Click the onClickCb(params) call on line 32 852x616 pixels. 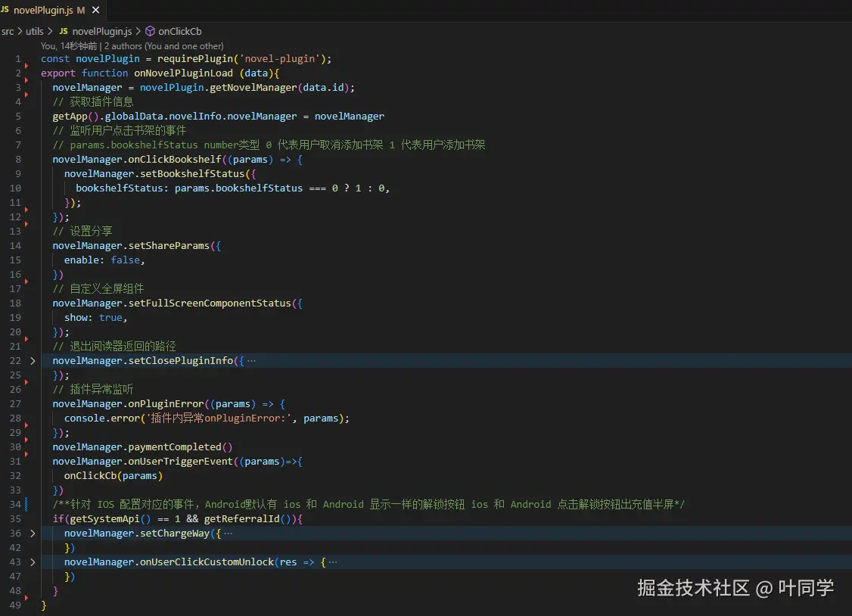[x=113, y=476]
